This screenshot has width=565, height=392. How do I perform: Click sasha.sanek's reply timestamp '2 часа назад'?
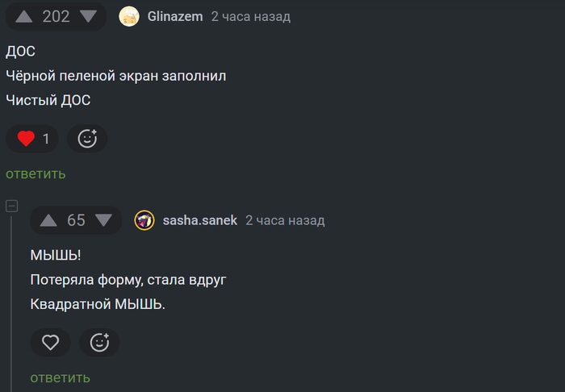pyautogui.click(x=285, y=220)
